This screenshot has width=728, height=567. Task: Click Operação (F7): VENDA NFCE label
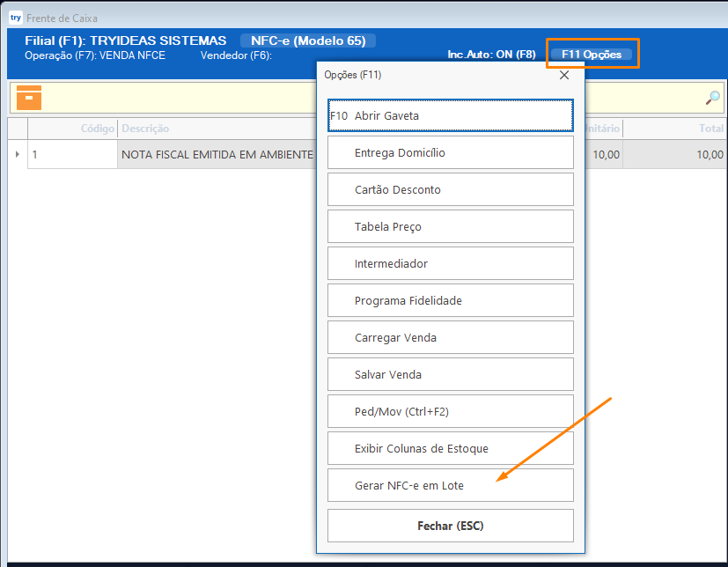click(x=95, y=55)
